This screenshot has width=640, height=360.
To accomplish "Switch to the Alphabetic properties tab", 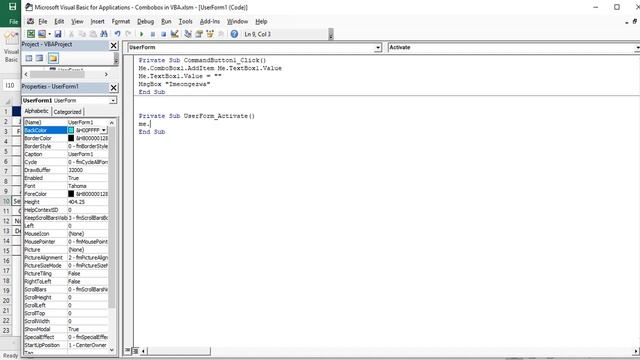I will 37,111.
